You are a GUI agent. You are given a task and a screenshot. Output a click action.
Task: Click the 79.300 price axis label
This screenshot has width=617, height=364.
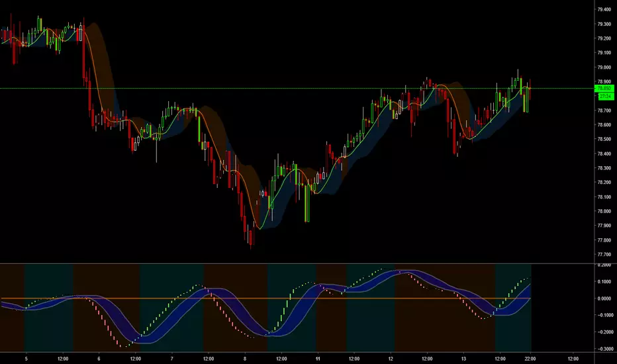604,24
